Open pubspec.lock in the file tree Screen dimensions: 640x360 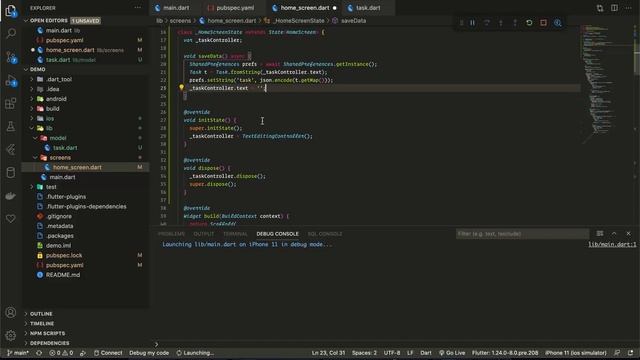coord(64,256)
